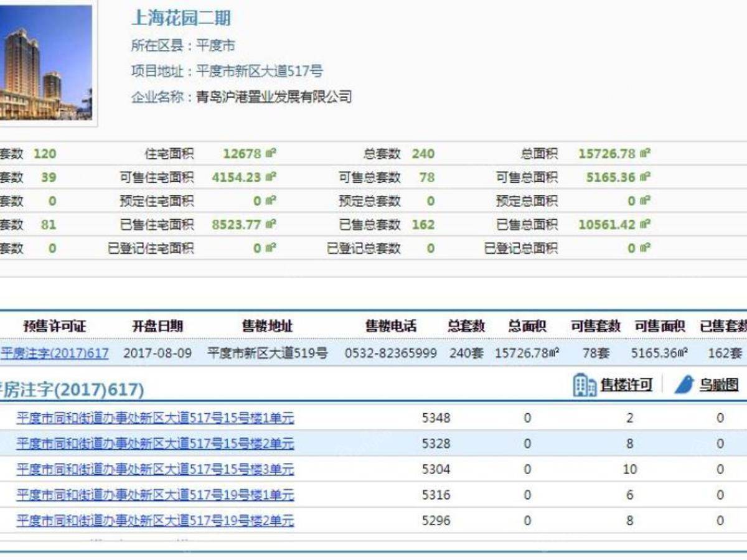Open the 19号楼2单元 address link
The width and height of the screenshot is (747, 560).
click(x=155, y=520)
